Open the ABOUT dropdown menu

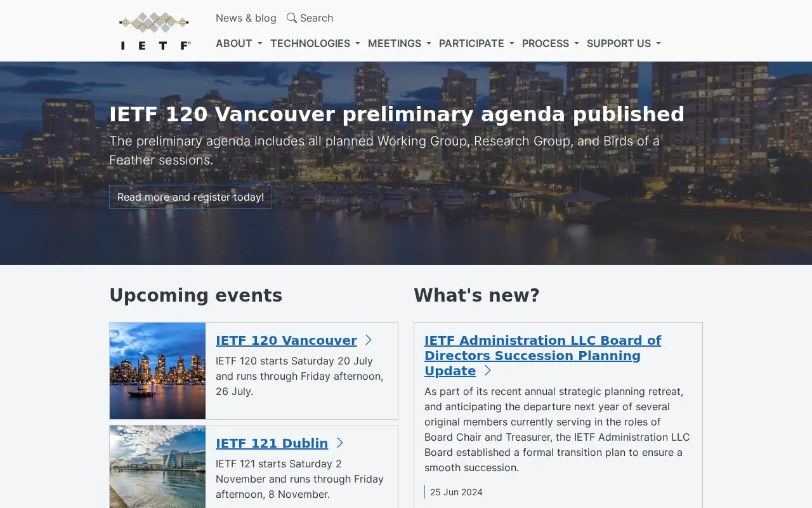tap(239, 43)
